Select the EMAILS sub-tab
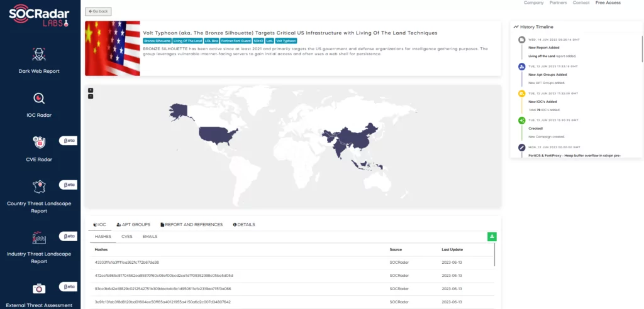Screen dimensions: 644x309 point(150,237)
